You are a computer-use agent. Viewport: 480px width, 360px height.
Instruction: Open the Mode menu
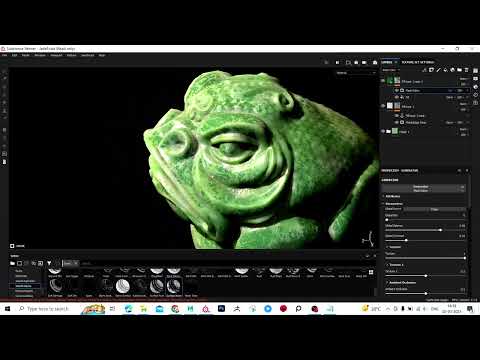pos(26,55)
